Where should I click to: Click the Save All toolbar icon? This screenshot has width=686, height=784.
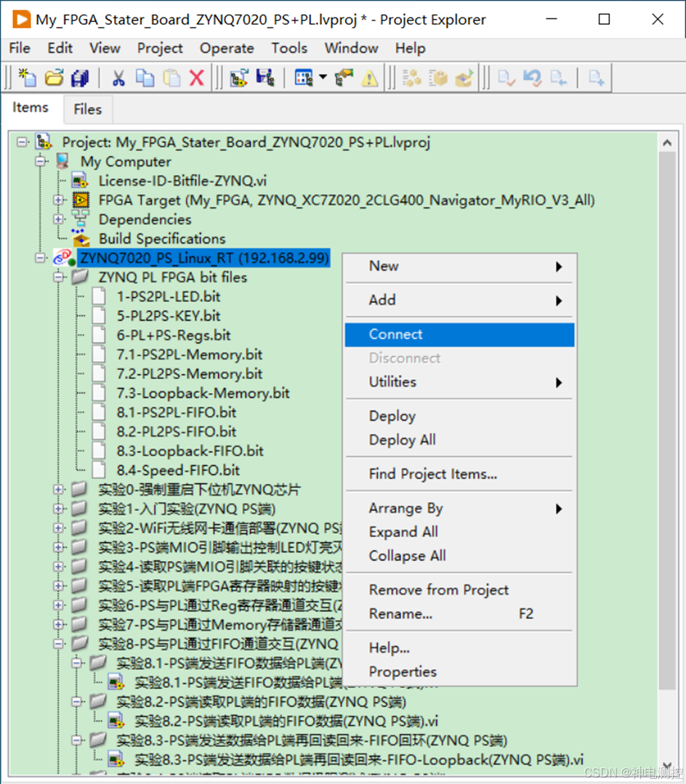click(x=80, y=78)
